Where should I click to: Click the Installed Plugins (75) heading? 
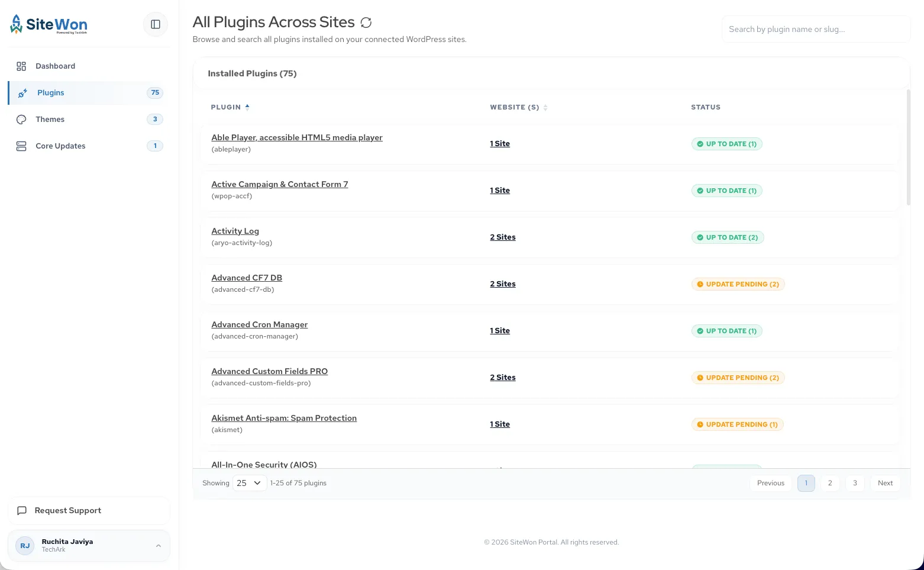[252, 73]
